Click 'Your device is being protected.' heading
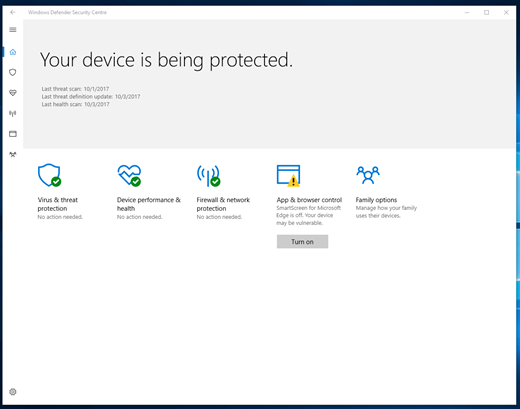Screen dimensions: 520x409 tap(166, 60)
